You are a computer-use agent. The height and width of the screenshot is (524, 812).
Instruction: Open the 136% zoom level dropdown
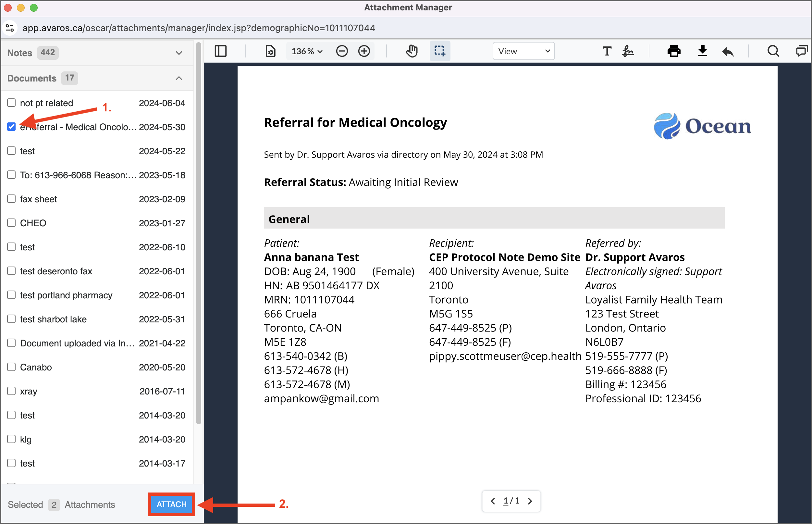click(x=307, y=51)
